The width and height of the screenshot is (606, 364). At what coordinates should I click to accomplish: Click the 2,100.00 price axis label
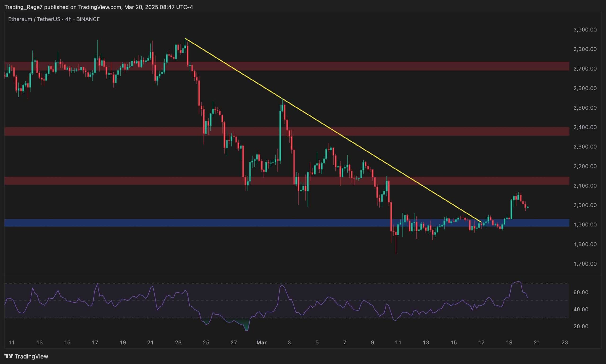click(585, 186)
